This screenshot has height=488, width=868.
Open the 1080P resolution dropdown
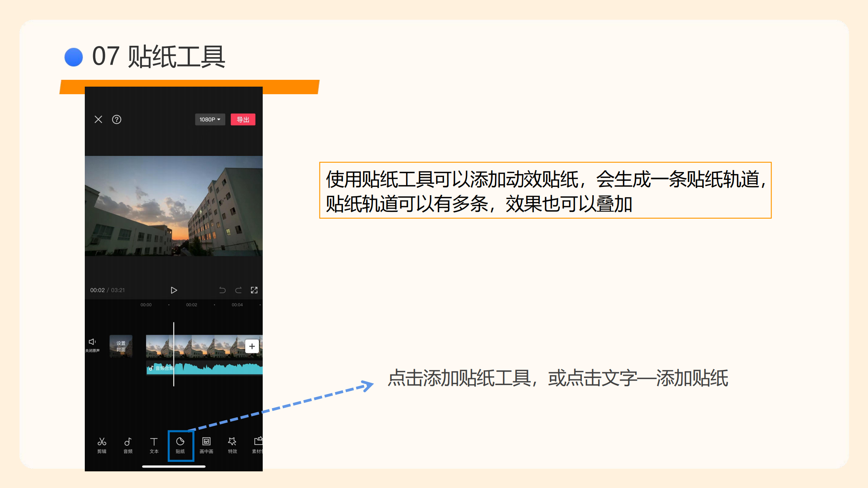tap(210, 120)
